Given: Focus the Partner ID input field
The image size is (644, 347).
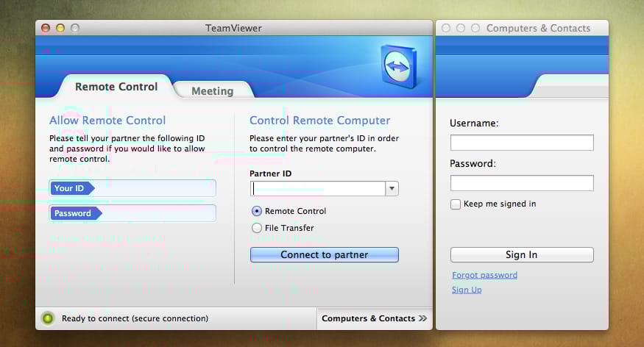Looking at the screenshot, I should (317, 189).
